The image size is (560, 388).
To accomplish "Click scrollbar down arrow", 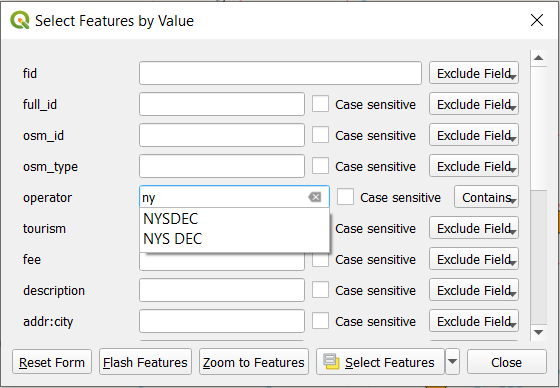I will click(539, 332).
